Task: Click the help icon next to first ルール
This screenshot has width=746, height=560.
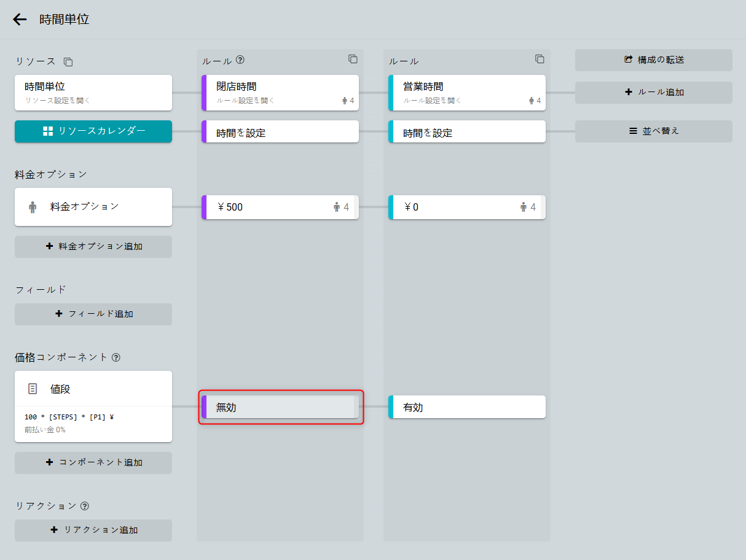Action: [240, 60]
